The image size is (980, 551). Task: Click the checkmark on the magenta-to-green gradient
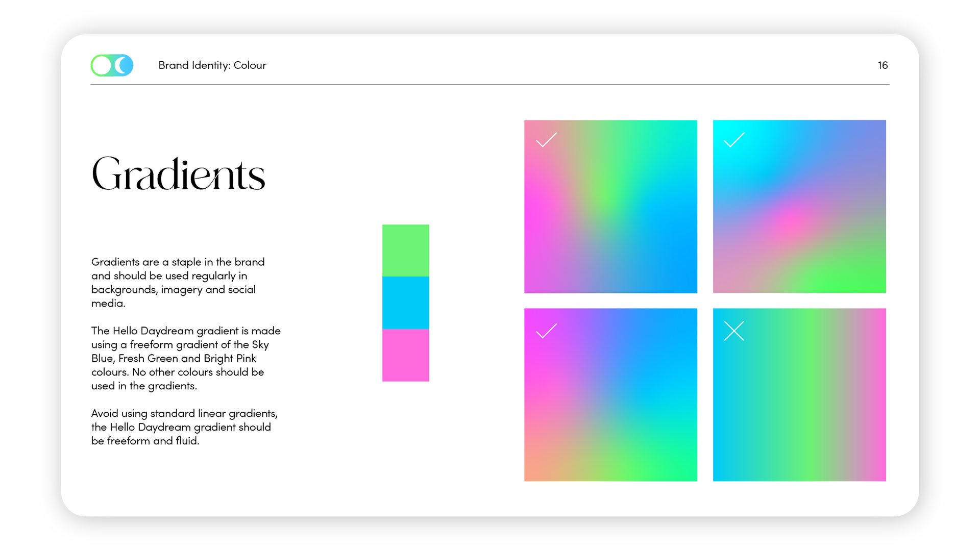click(546, 331)
